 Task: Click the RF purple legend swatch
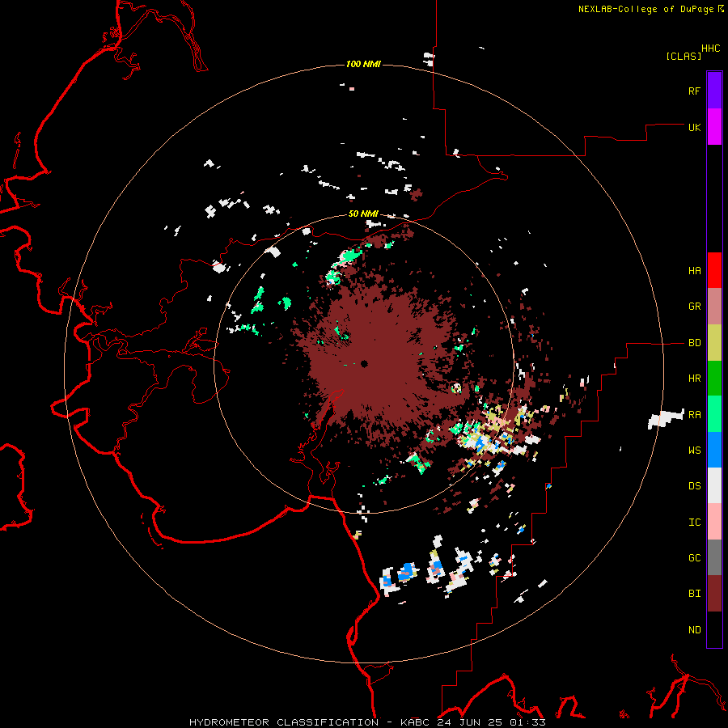[x=714, y=91]
